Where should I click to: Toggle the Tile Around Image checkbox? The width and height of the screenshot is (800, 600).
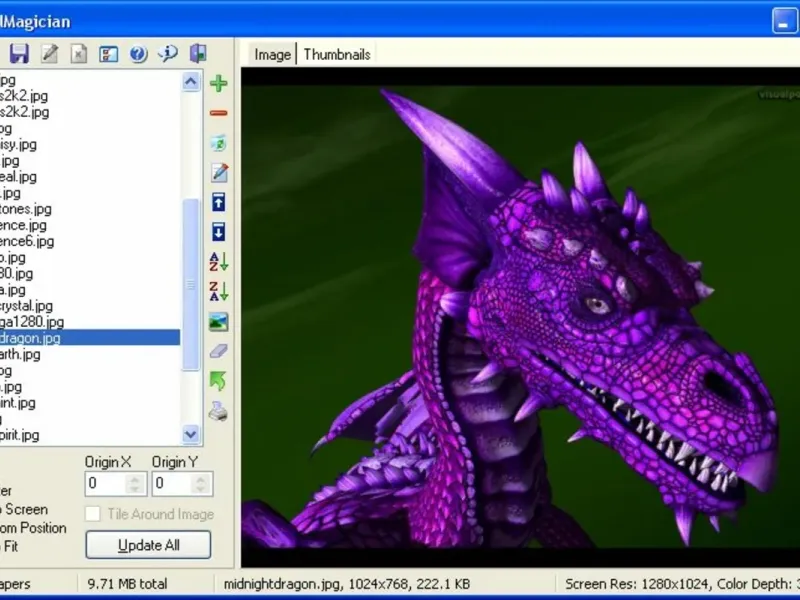point(92,514)
